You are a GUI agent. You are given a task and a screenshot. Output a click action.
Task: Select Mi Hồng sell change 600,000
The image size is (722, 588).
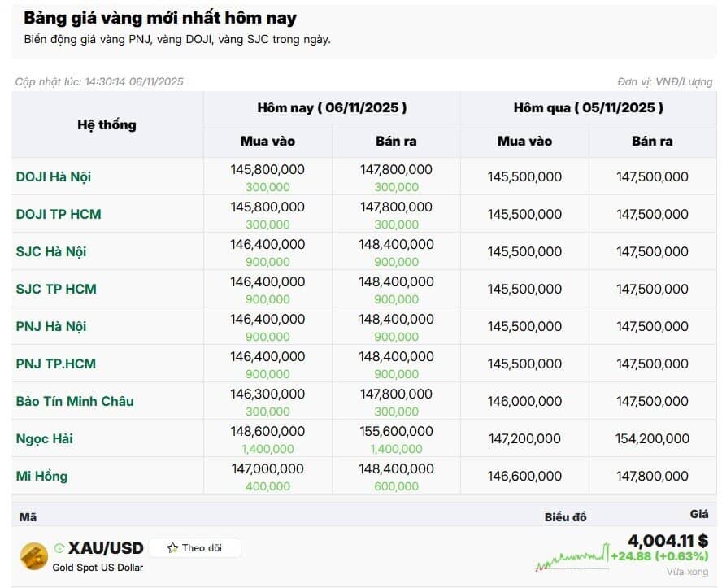396,486
